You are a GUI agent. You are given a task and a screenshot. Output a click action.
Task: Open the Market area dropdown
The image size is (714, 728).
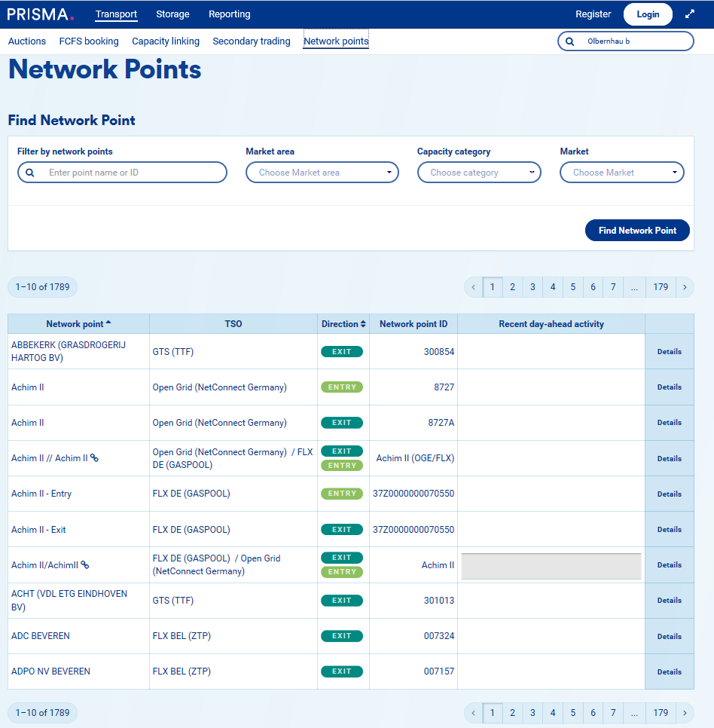(322, 173)
